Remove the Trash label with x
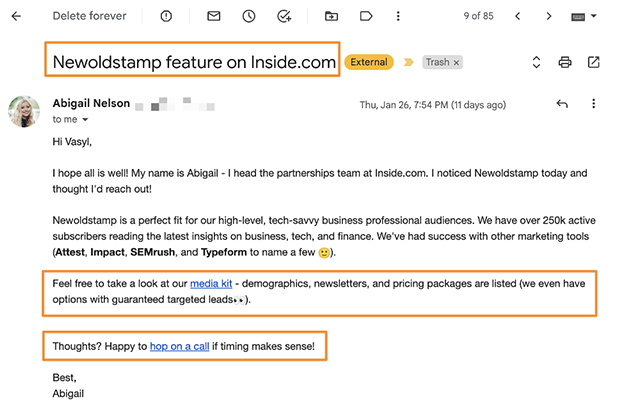This screenshot has width=620, height=410. click(456, 62)
